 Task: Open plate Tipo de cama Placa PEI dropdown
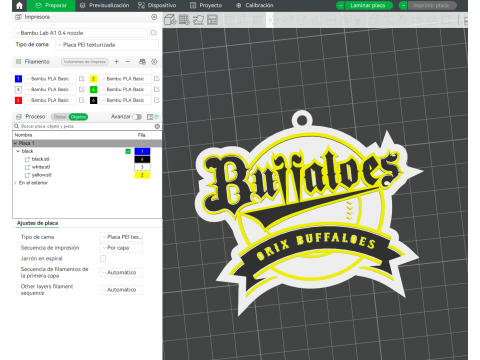tap(121, 237)
